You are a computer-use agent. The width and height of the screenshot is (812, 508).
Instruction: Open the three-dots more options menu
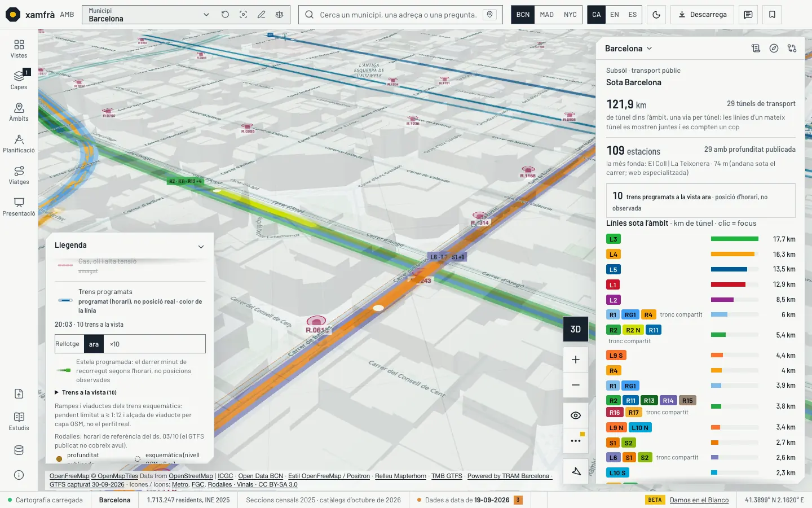click(576, 441)
